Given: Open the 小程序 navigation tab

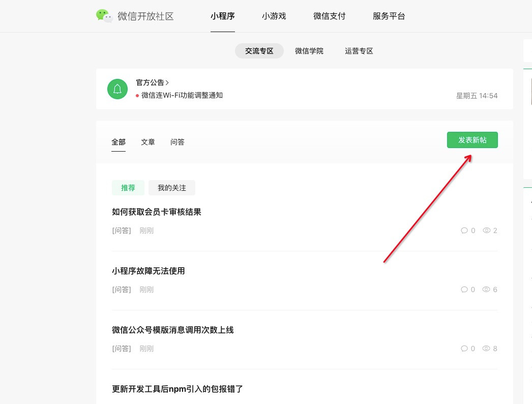Looking at the screenshot, I should pos(223,16).
